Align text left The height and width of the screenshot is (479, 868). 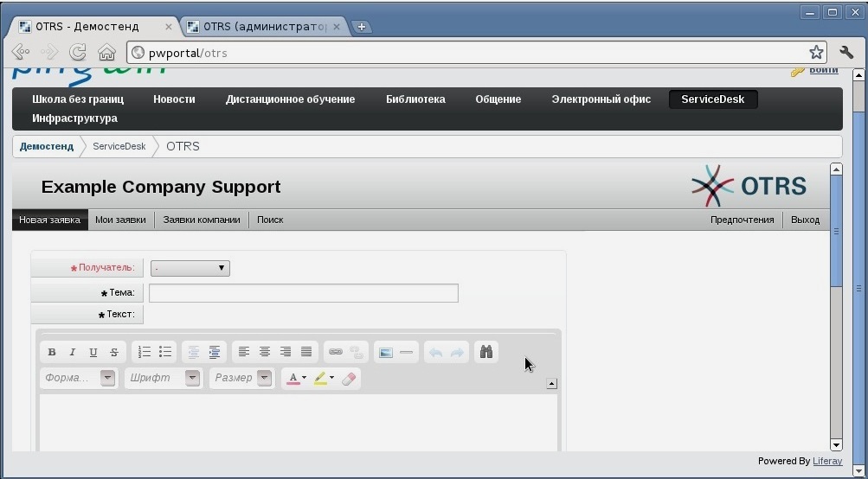pos(244,352)
